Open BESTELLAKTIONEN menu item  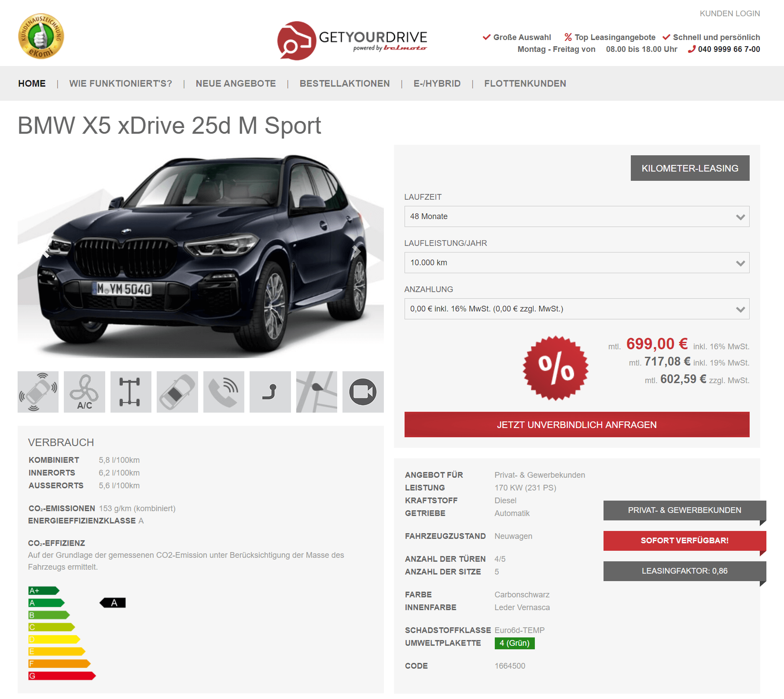[x=345, y=84]
